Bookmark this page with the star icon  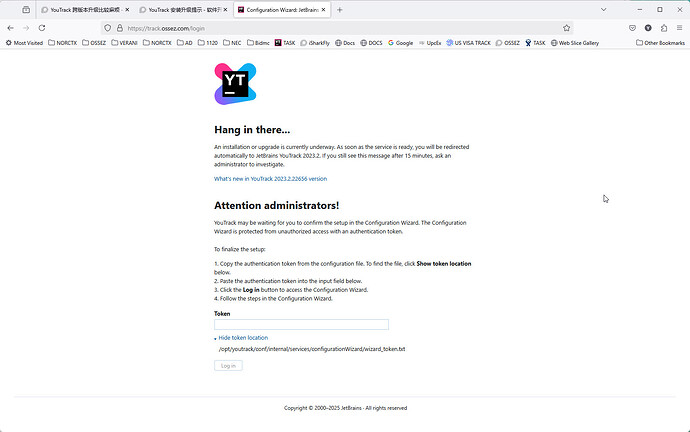click(566, 28)
